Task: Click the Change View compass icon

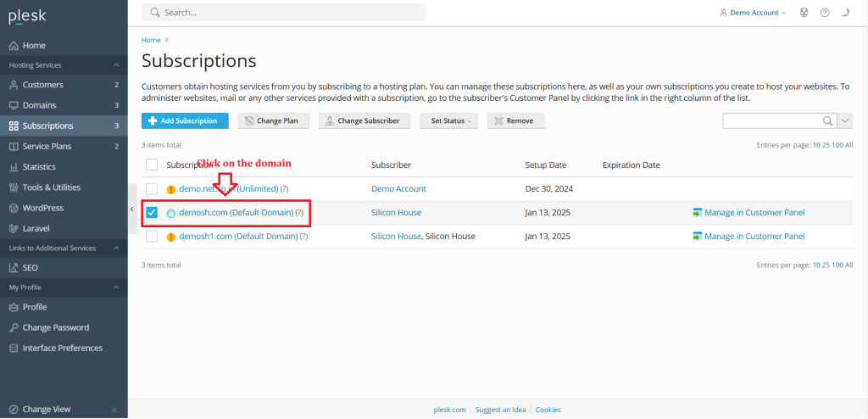Action: tap(14, 410)
